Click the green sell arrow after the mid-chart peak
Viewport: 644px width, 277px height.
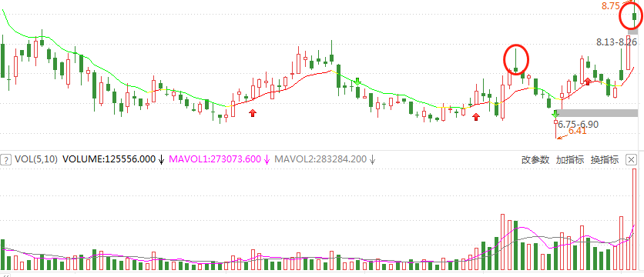(357, 82)
